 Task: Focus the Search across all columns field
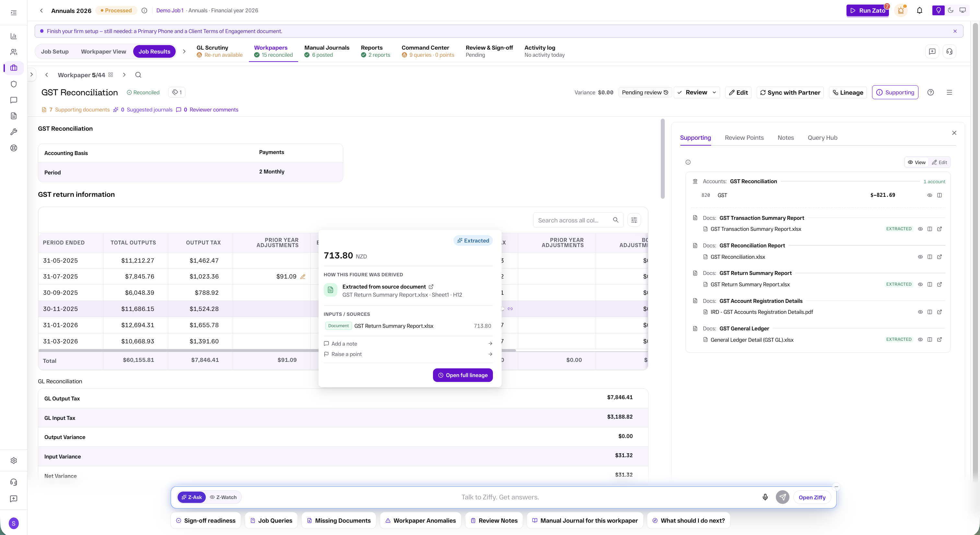tap(578, 220)
